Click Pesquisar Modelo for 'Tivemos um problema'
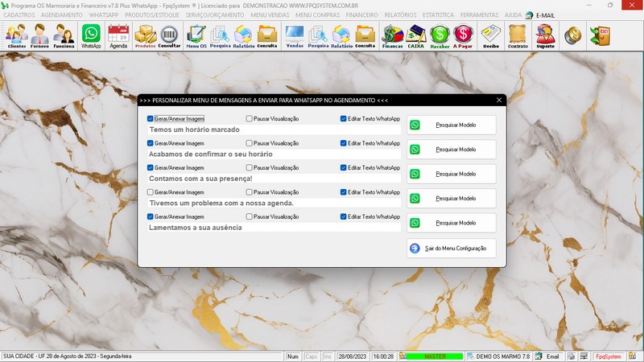 [452, 198]
